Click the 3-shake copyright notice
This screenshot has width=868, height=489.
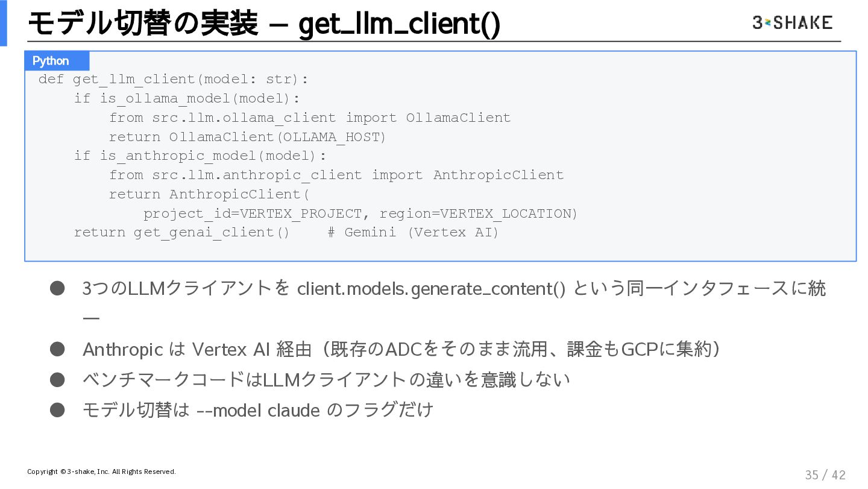pos(101,472)
